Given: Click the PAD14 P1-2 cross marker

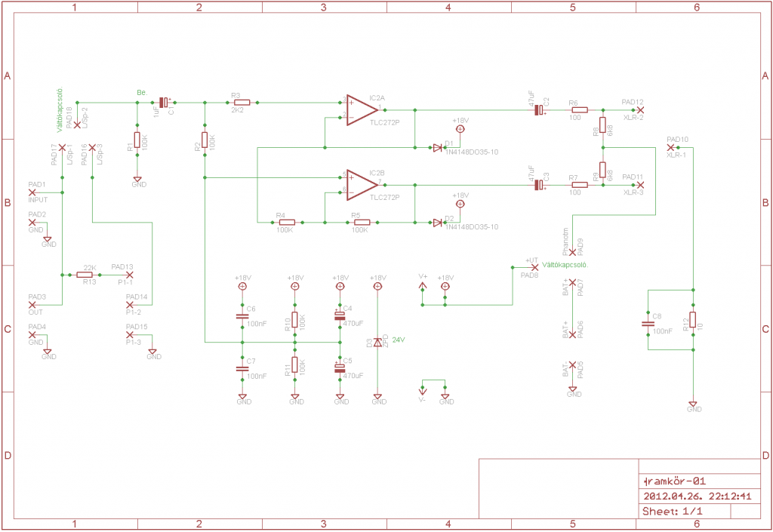Looking at the screenshot, I should tap(130, 305).
